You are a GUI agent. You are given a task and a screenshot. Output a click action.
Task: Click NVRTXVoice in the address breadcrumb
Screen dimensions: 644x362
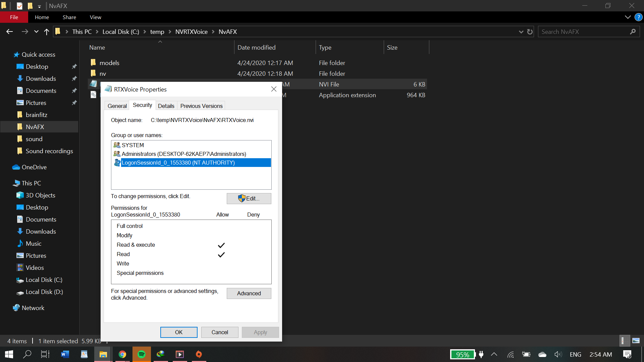click(x=191, y=32)
